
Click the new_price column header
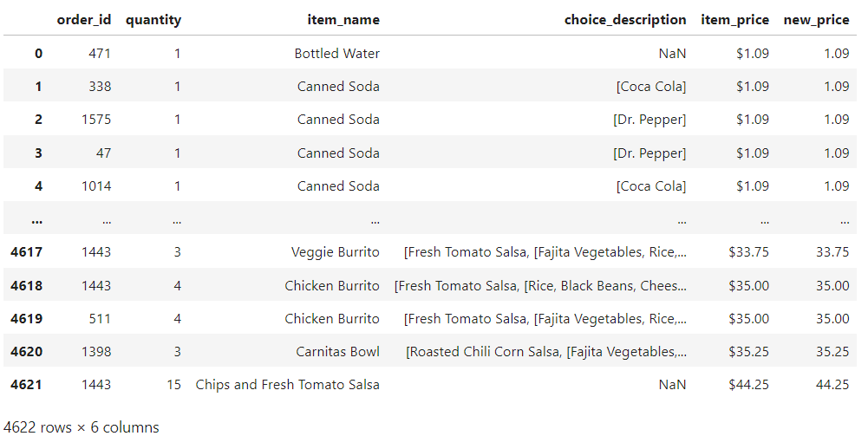pos(816,20)
